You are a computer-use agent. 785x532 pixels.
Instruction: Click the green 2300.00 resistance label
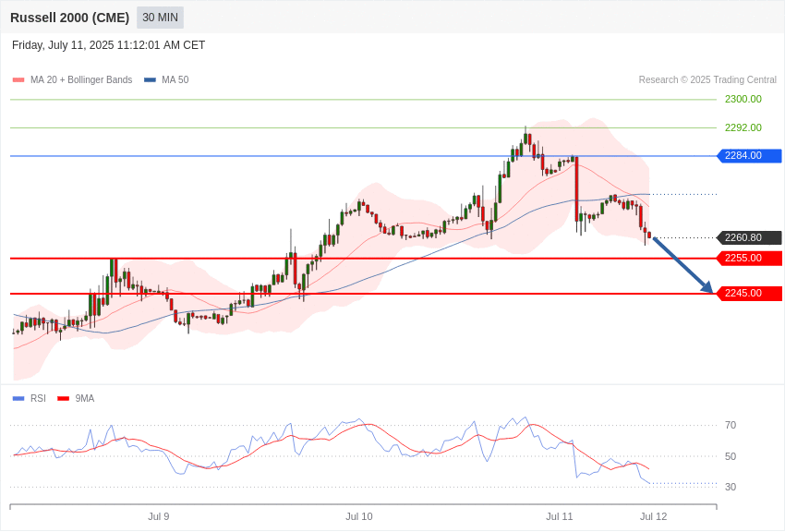point(743,99)
